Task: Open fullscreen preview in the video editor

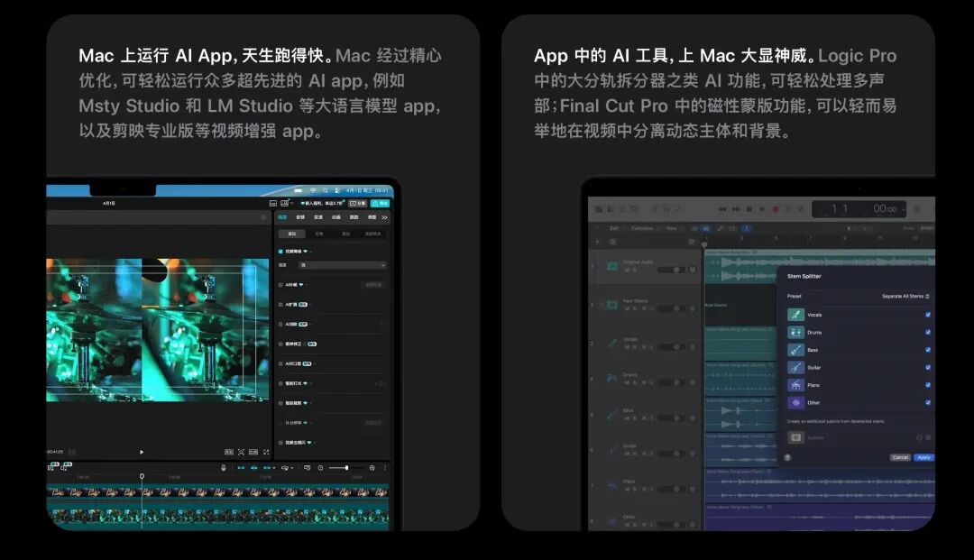Action: (x=266, y=452)
